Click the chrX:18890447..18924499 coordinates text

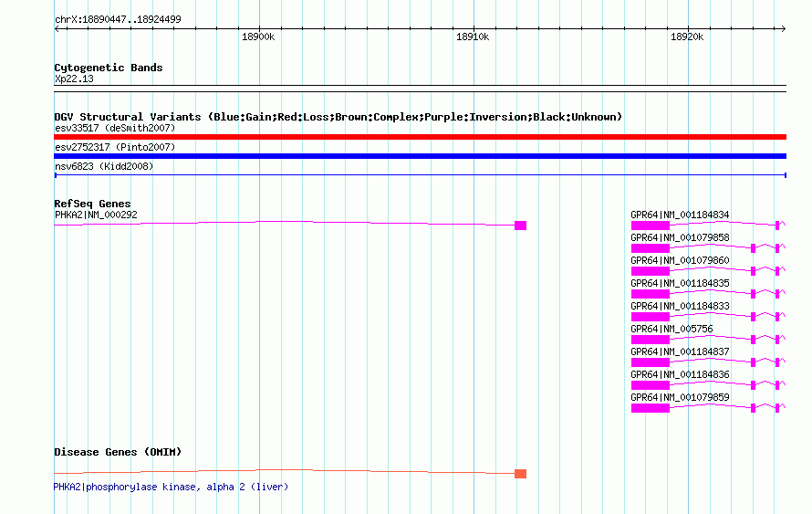coord(118,19)
